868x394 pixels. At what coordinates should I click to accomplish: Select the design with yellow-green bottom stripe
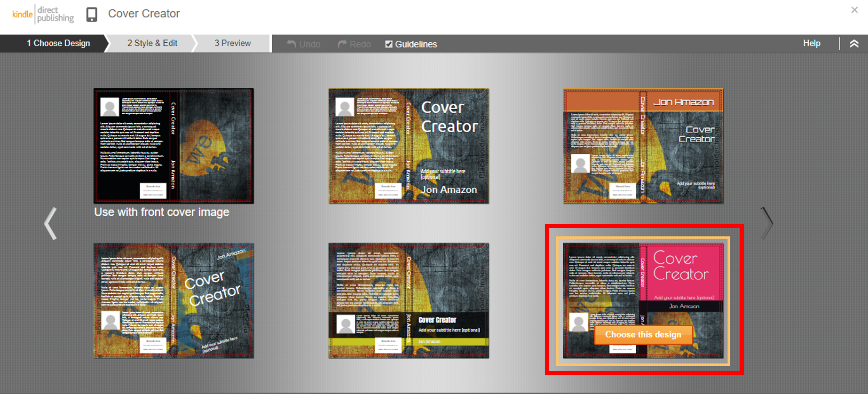coord(409,300)
